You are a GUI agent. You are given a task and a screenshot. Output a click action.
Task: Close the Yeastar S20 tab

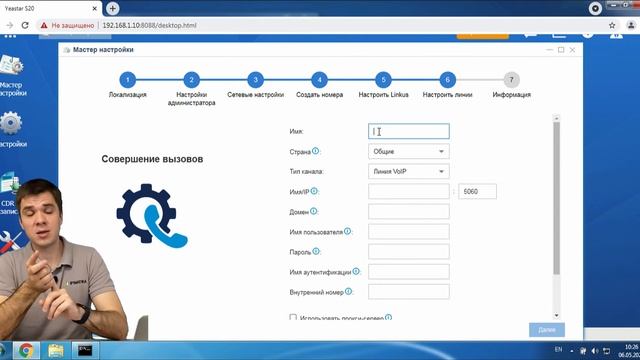pyautogui.click(x=95, y=8)
